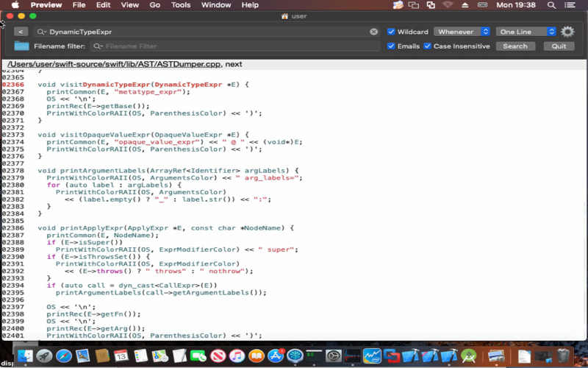Click the blue folder icon beside Filename filter
Image resolution: width=588 pixels, height=368 pixels.
point(21,46)
